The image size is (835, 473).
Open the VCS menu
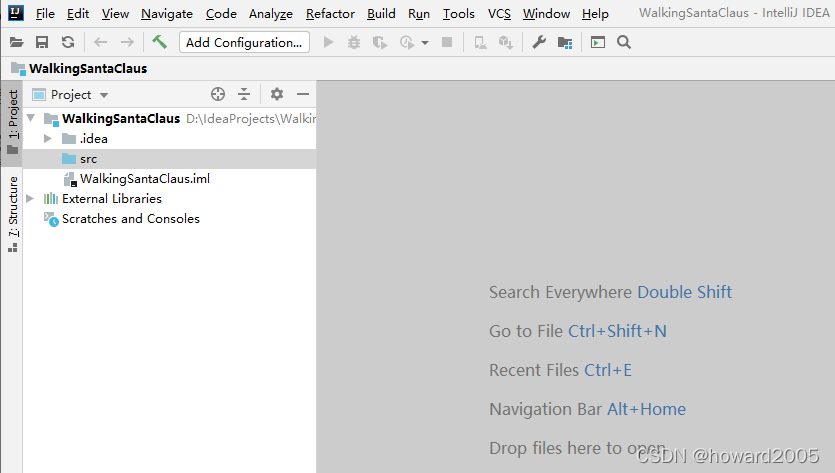pyautogui.click(x=499, y=13)
